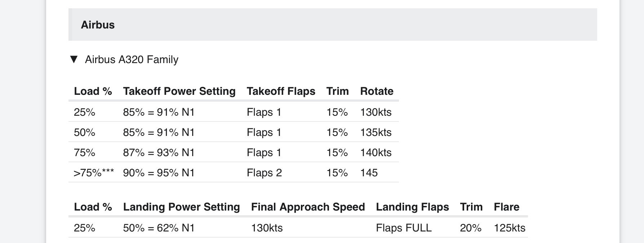Click the Flare column header

pyautogui.click(x=506, y=207)
